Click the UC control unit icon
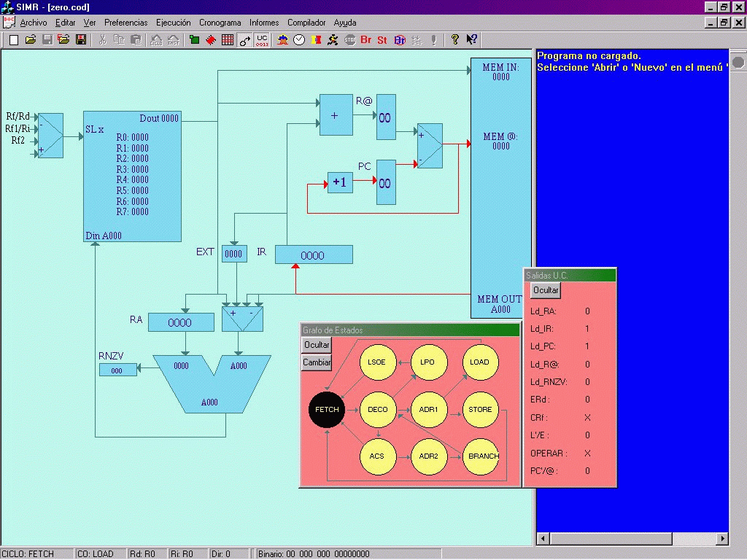 [262, 39]
